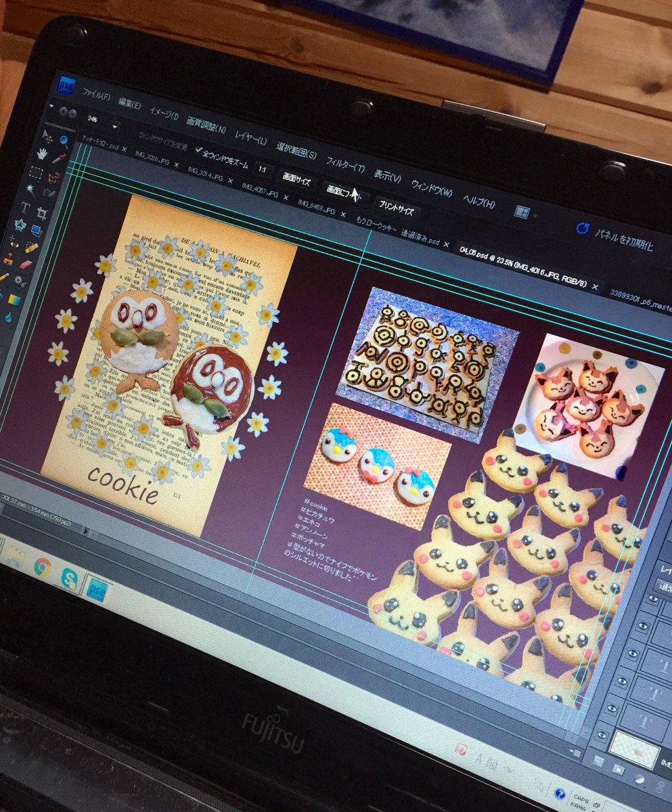Select the Rectangular Marquee tool
The image size is (672, 812).
coord(35,173)
